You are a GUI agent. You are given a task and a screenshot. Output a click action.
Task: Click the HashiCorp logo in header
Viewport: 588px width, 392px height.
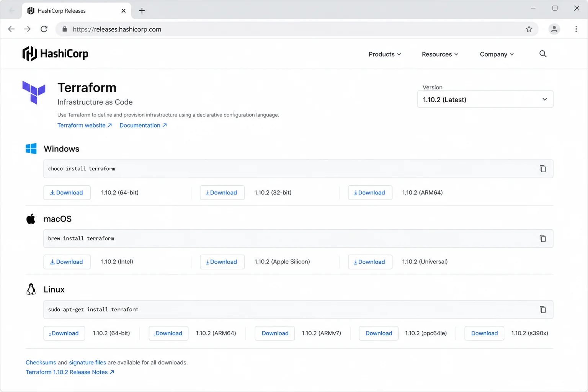(x=55, y=54)
